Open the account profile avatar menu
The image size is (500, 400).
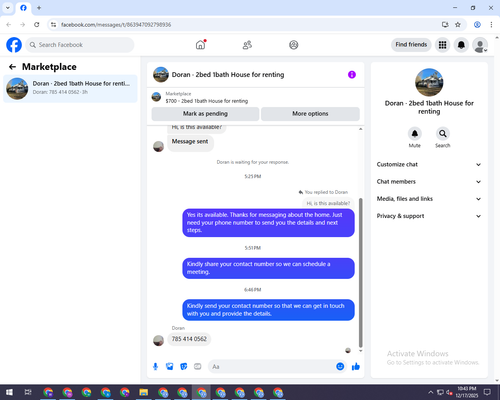click(480, 45)
